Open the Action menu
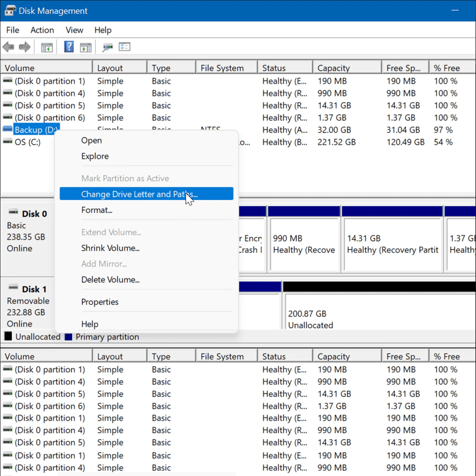Screen dimensions: 476x476 coord(42,30)
